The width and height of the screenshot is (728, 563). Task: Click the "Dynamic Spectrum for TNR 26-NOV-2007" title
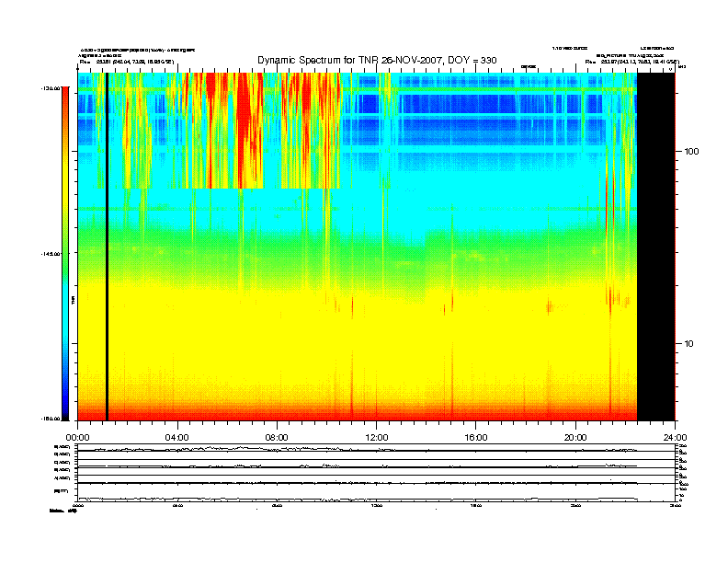pos(377,60)
